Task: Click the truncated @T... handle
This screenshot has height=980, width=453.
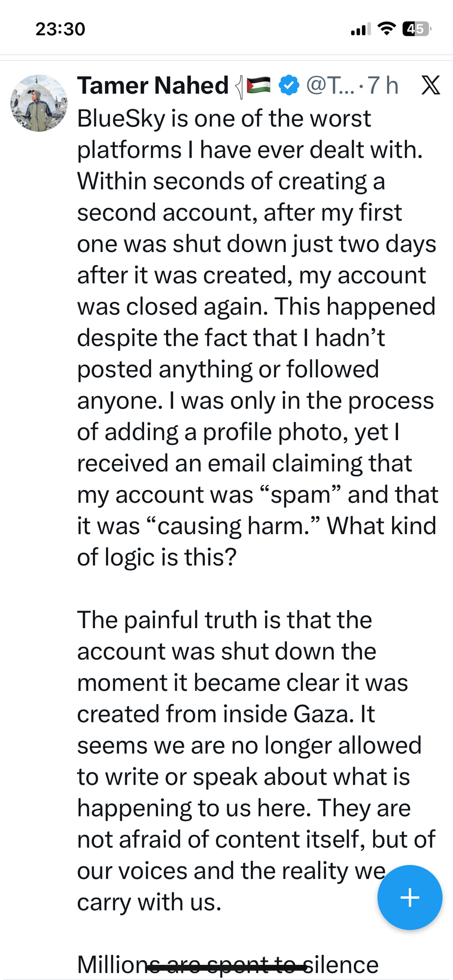Action: 329,86
